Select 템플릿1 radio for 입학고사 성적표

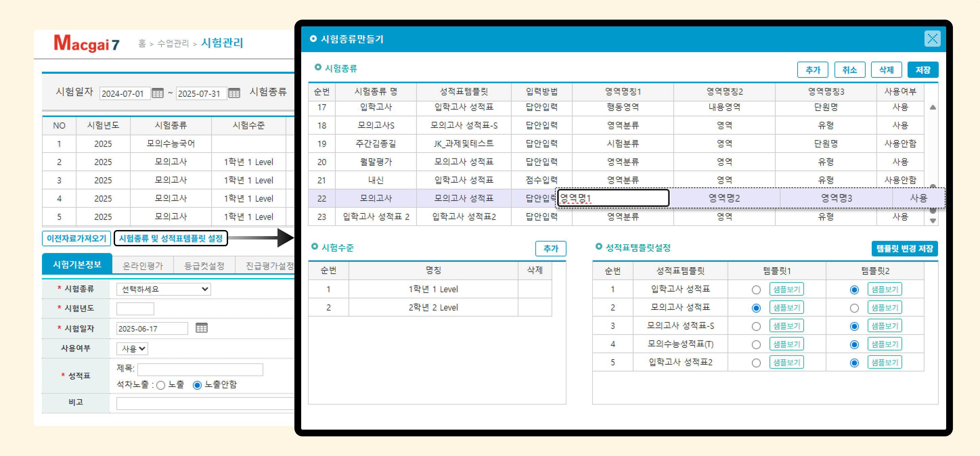pyautogui.click(x=756, y=290)
